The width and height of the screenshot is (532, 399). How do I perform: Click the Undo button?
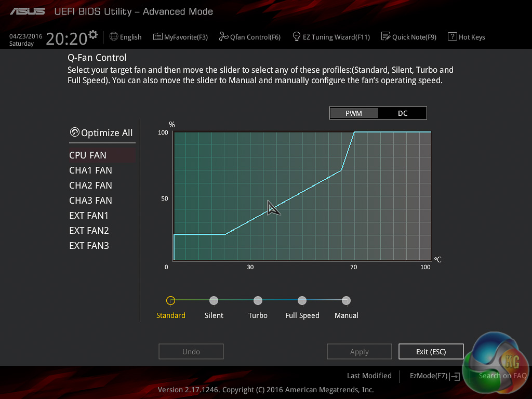click(x=191, y=352)
